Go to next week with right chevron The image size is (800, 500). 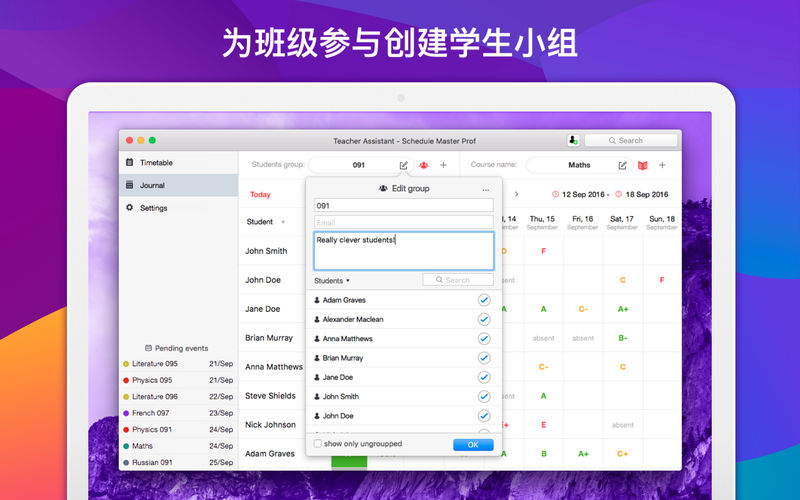[x=516, y=194]
